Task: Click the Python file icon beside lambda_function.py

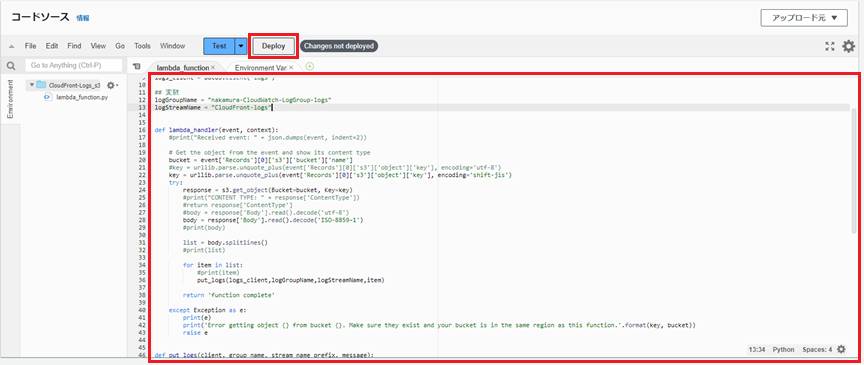Action: pos(48,97)
